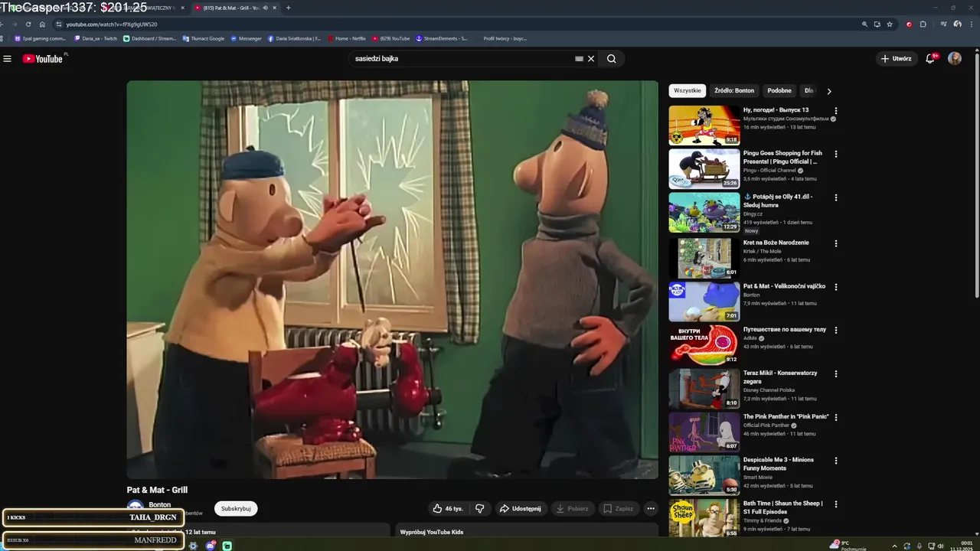980x551 pixels.
Task: Reload the page in browser toolbar
Action: [28, 24]
